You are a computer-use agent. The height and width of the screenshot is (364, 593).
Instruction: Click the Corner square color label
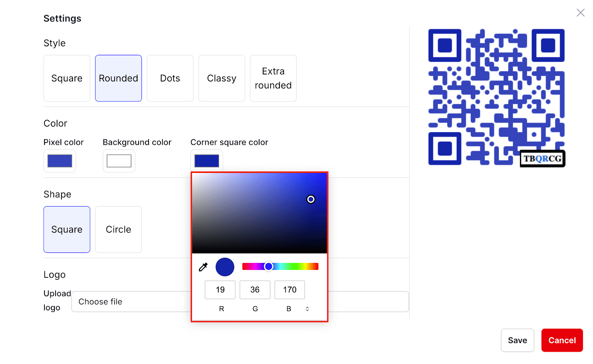pos(229,142)
